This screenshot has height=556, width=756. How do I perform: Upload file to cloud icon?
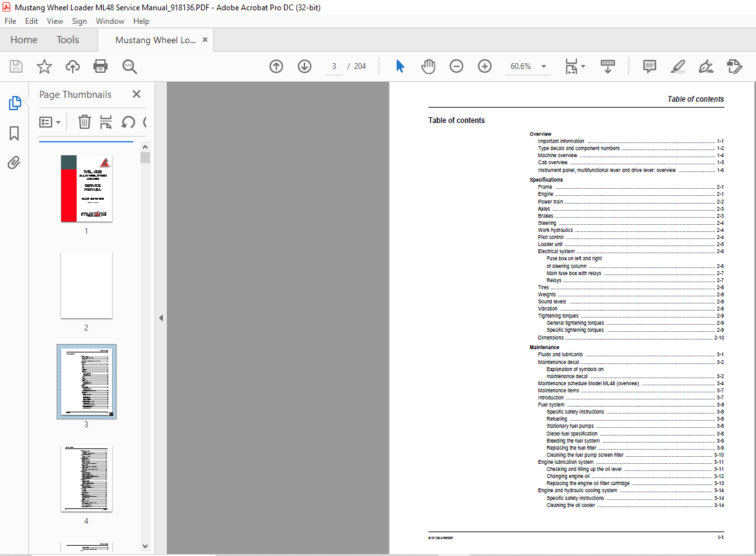[73, 66]
